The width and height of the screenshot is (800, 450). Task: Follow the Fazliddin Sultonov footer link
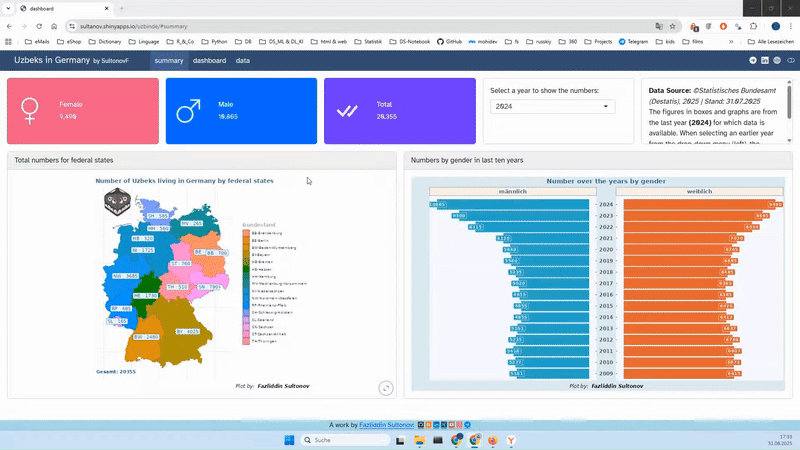(386, 425)
